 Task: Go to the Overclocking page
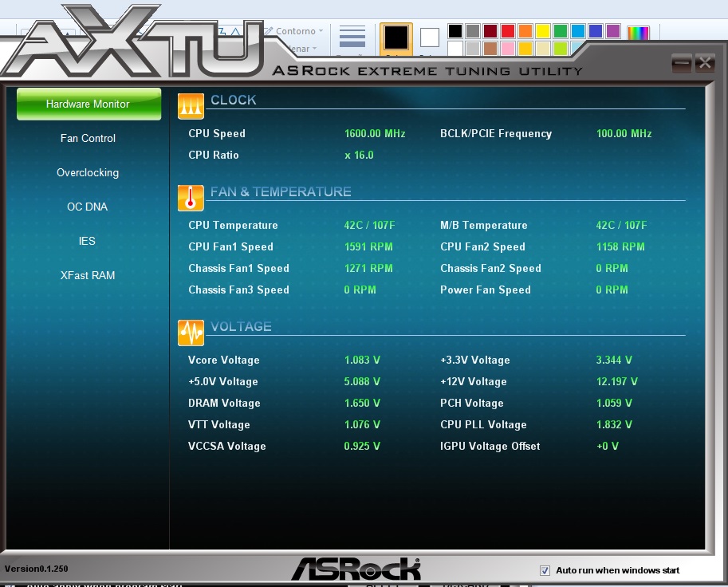(x=88, y=173)
